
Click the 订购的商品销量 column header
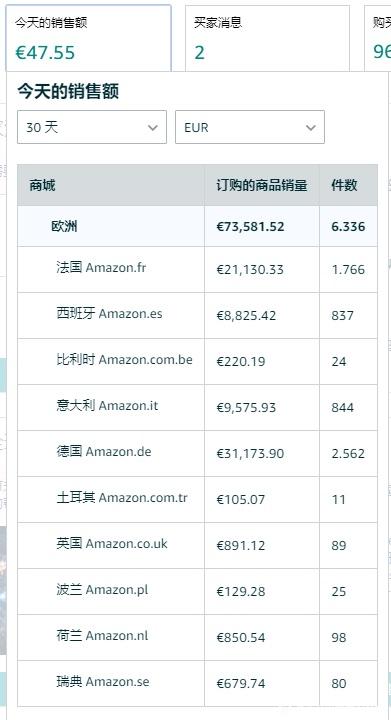click(262, 186)
